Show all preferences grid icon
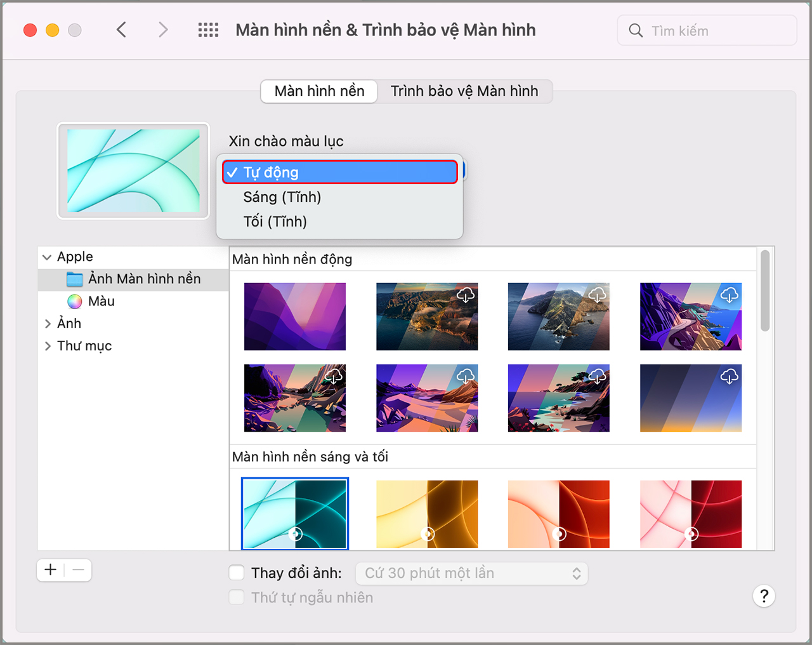Viewport: 812px width, 645px height. [x=208, y=30]
